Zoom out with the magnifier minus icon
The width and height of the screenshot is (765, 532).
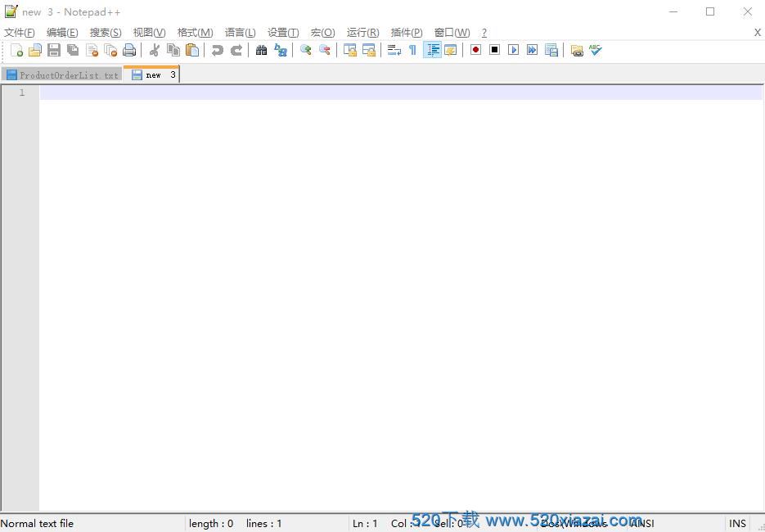[325, 50]
